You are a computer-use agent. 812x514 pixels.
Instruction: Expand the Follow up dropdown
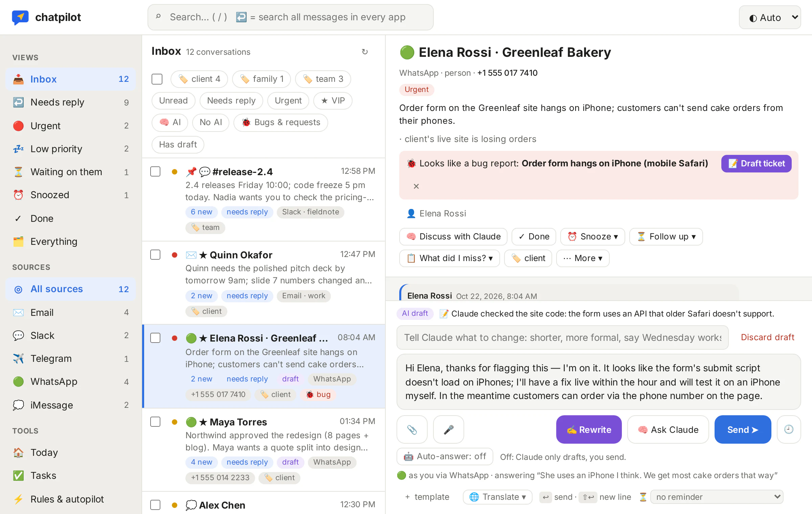[x=666, y=236]
